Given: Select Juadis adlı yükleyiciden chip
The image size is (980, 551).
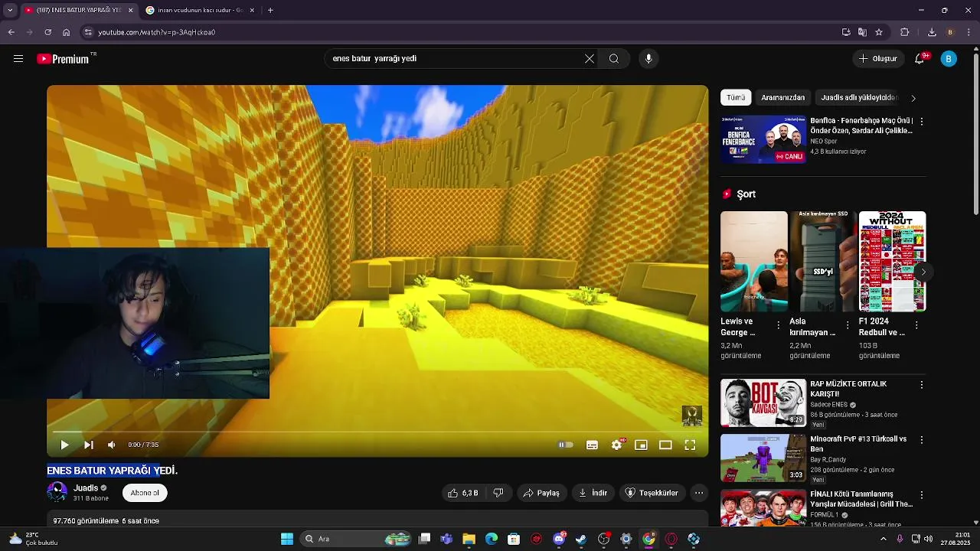Looking at the screenshot, I should 858,97.
